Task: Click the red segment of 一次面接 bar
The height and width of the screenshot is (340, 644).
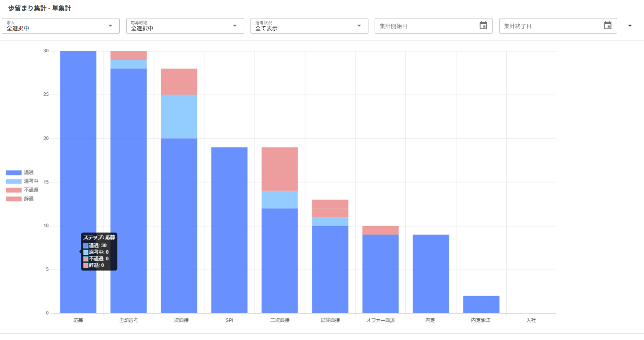Action: point(179,82)
